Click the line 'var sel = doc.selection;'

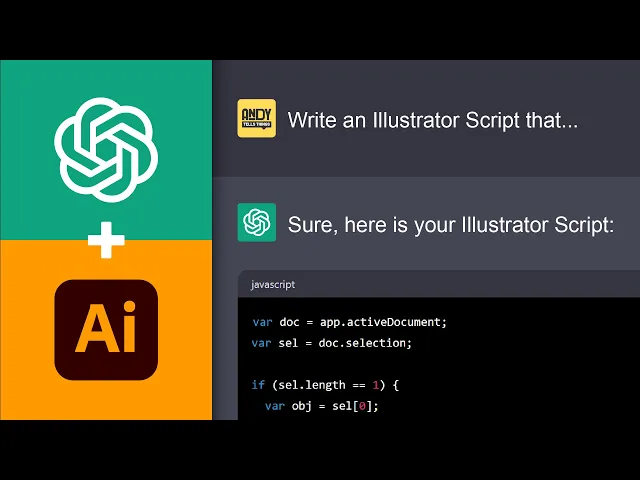[x=332, y=343]
